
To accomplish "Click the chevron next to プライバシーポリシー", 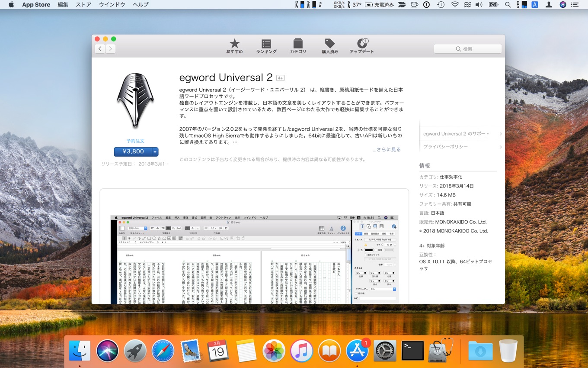I will pyautogui.click(x=500, y=147).
